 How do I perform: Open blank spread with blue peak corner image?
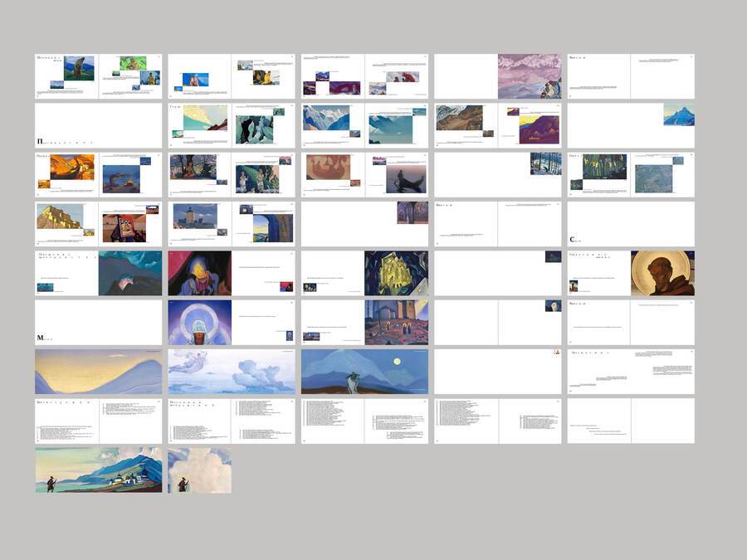point(631,126)
